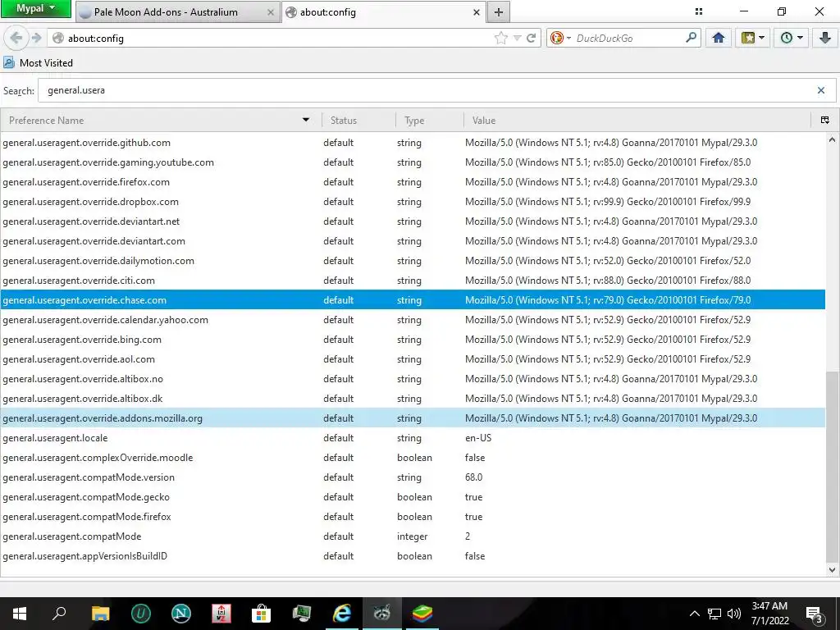Select the bing.com override preference
Image resolution: width=840 pixels, height=630 pixels.
(413, 340)
